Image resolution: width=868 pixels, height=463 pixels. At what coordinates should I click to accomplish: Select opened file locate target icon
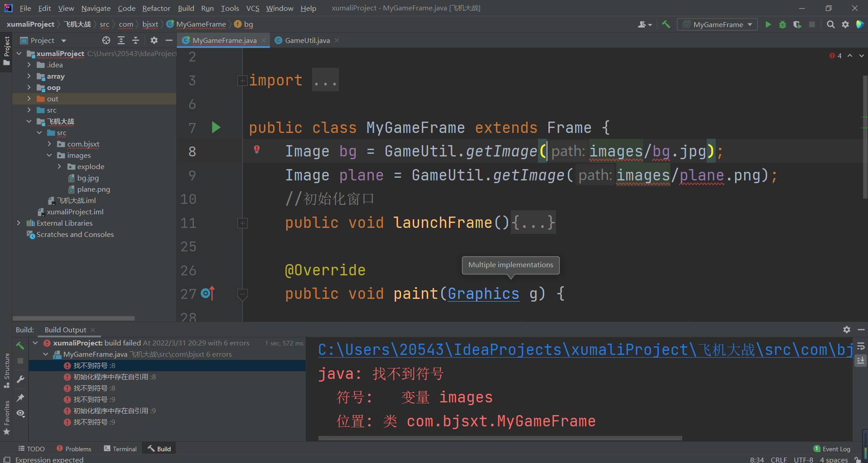click(106, 40)
